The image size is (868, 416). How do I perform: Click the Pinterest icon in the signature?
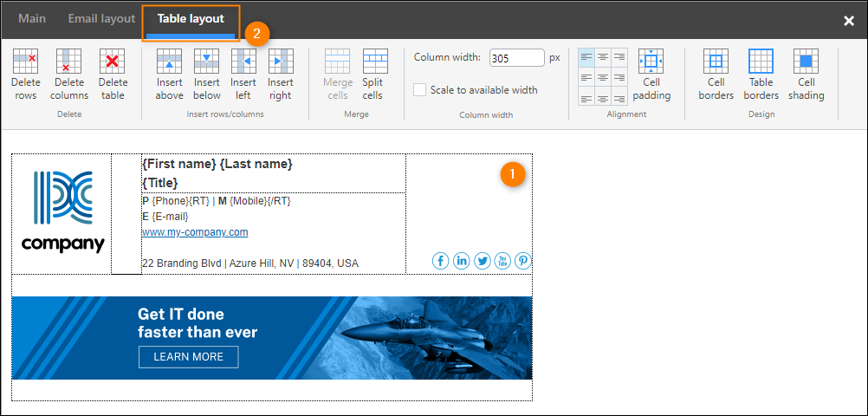pyautogui.click(x=523, y=261)
